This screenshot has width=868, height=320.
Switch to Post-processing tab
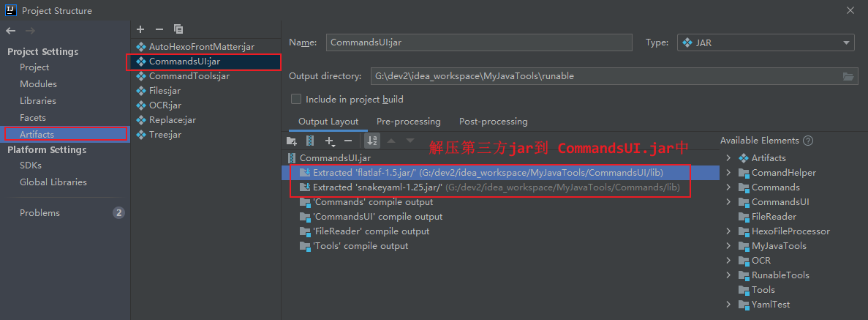click(494, 122)
